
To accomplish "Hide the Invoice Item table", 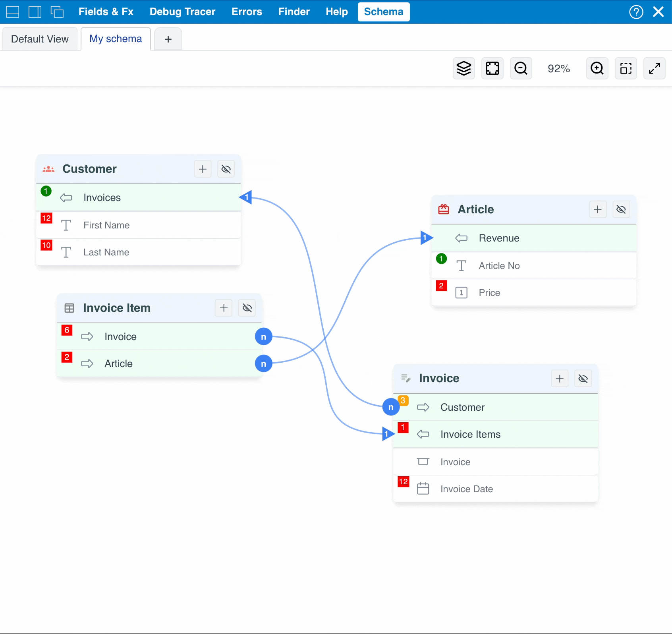I will coord(247,308).
